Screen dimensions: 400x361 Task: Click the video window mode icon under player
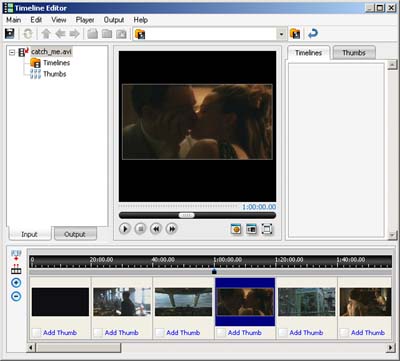[x=251, y=229]
